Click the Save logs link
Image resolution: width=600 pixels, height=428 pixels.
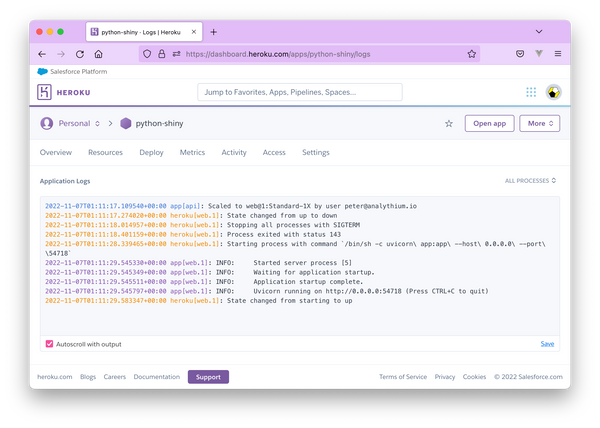[547, 344]
